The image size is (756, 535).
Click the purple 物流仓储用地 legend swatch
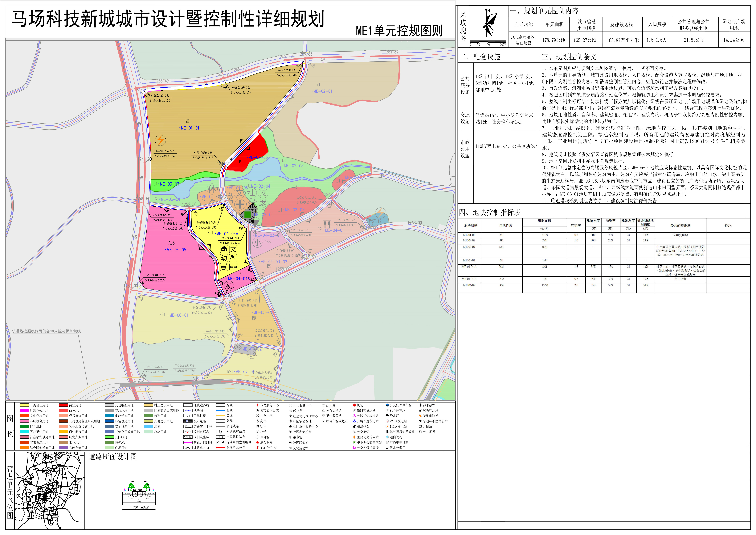tap(63, 448)
